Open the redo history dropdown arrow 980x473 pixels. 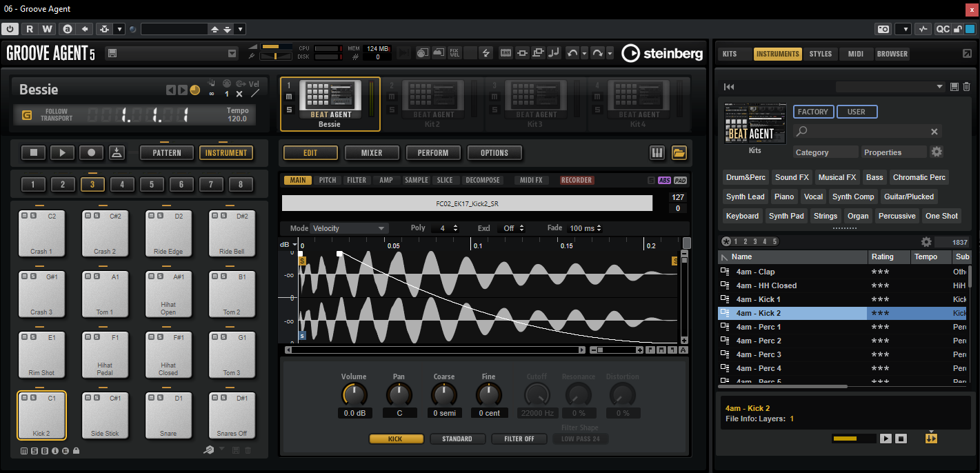pos(609,53)
